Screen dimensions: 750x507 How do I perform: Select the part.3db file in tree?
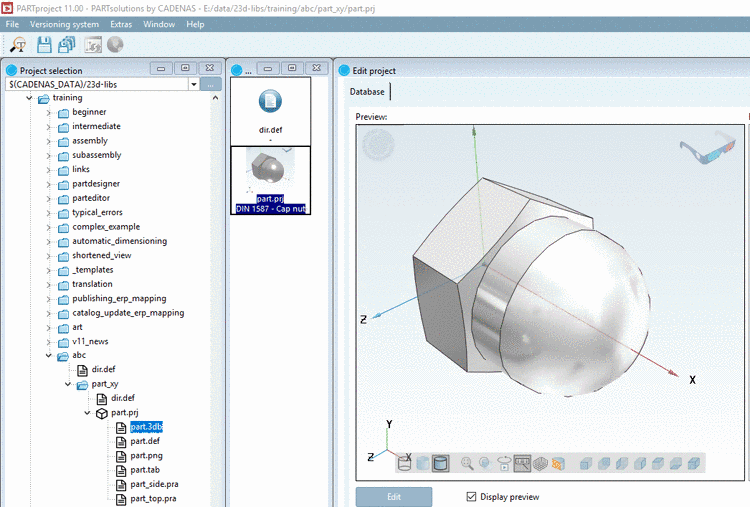pos(146,427)
